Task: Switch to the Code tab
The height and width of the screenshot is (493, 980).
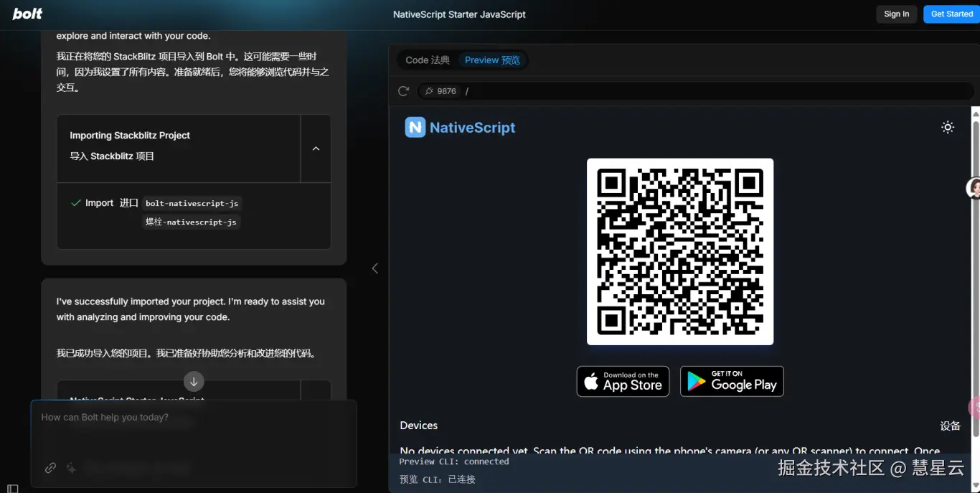Action: (x=428, y=60)
